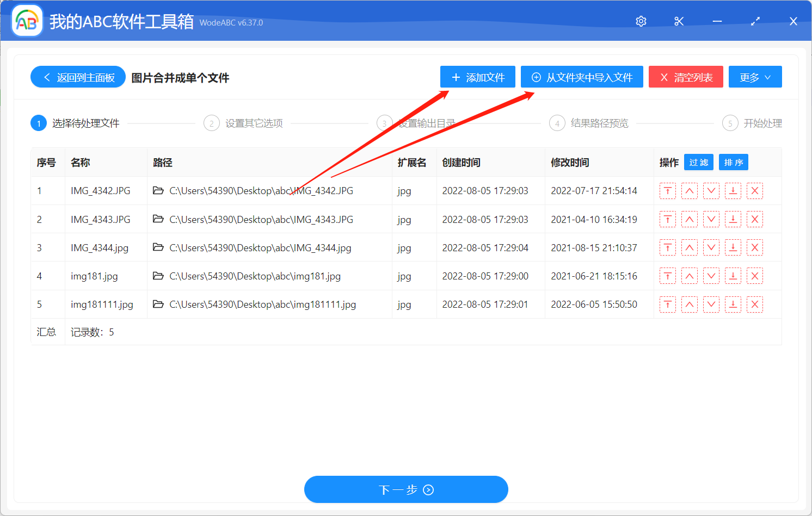Image resolution: width=812 pixels, height=516 pixels.
Task: Open the 过滤 filter tool
Action: tap(699, 161)
